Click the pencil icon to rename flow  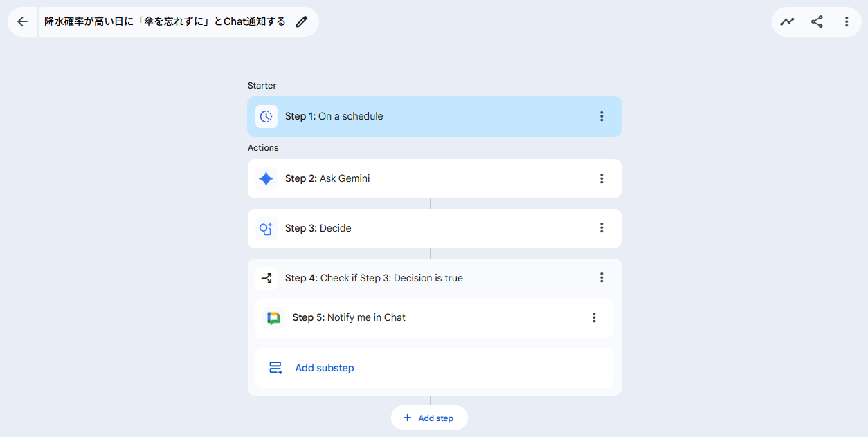pos(301,21)
